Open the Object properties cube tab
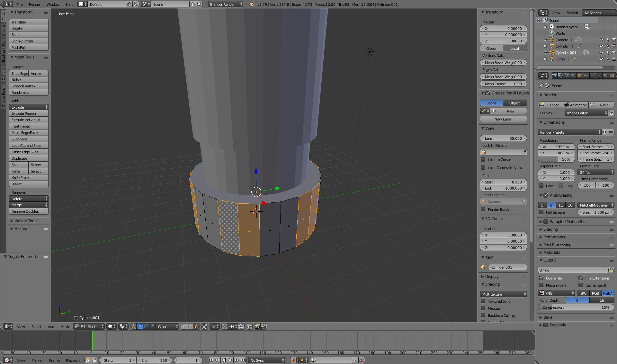This screenshot has height=364, width=617. (x=580, y=75)
